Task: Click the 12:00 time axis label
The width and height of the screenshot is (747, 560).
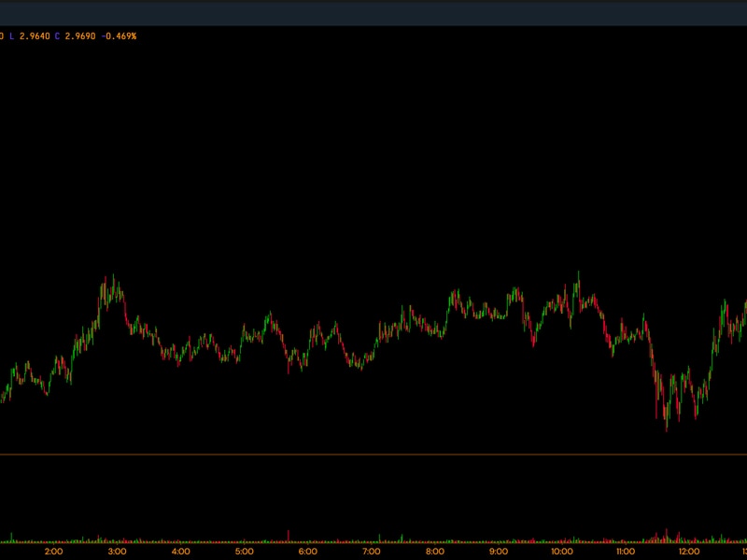Action: pyautogui.click(x=689, y=552)
